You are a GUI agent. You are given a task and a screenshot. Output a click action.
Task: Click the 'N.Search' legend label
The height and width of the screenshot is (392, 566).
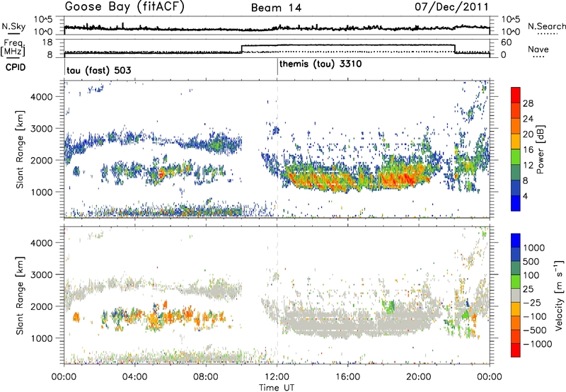pos(546,26)
